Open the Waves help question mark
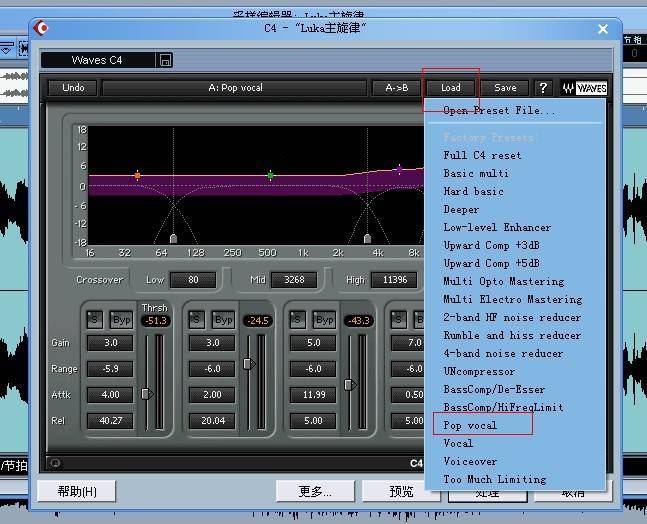Viewport: 647px width, 524px height. 543,88
